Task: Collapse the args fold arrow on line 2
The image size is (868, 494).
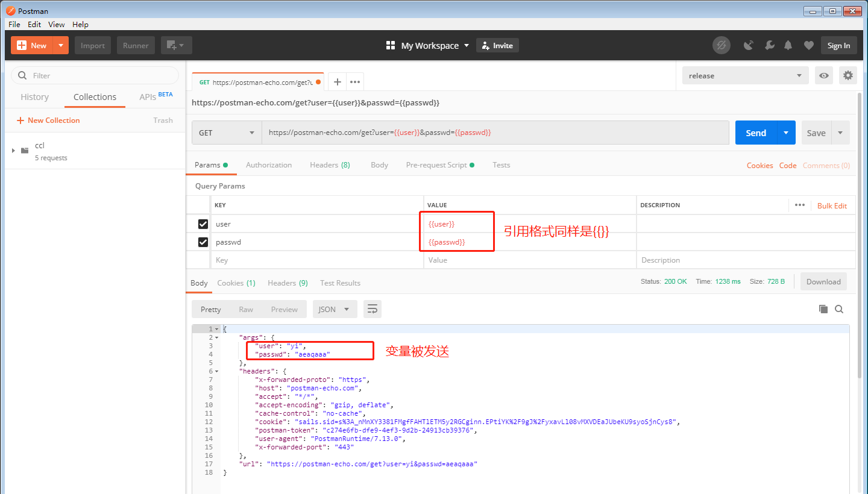Action: point(216,337)
